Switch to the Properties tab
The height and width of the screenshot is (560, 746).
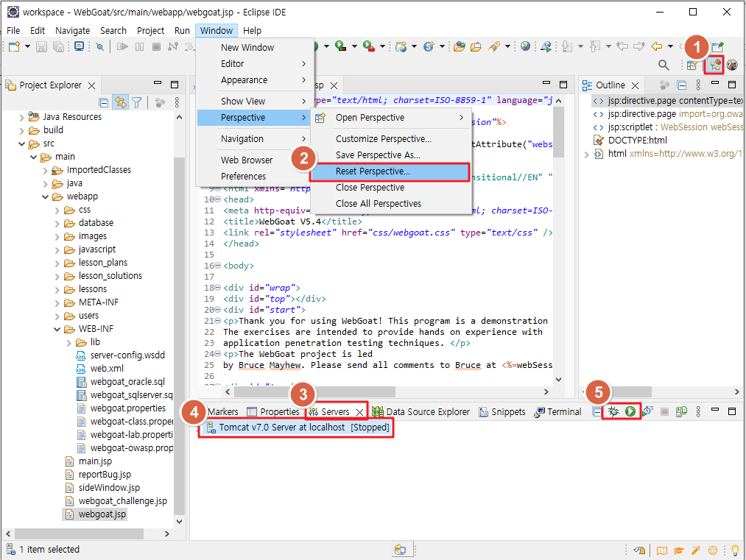[273, 411]
